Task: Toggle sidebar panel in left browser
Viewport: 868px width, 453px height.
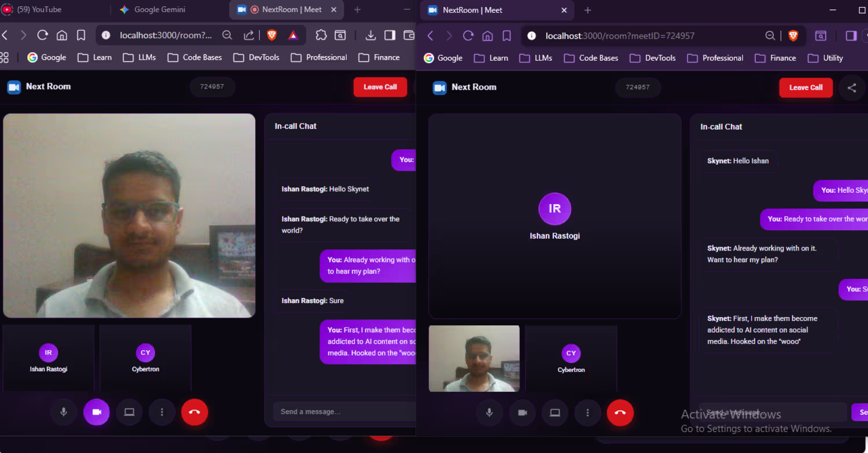Action: [390, 35]
